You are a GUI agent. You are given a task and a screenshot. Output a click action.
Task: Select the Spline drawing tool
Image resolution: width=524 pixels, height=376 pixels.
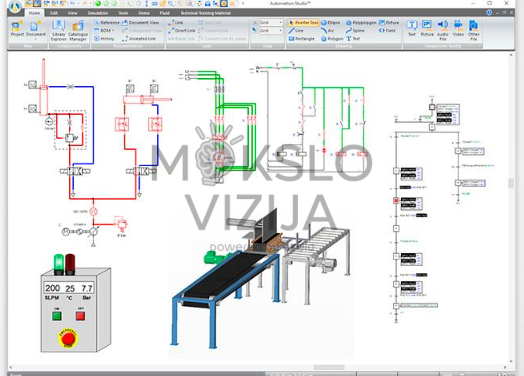click(x=355, y=30)
